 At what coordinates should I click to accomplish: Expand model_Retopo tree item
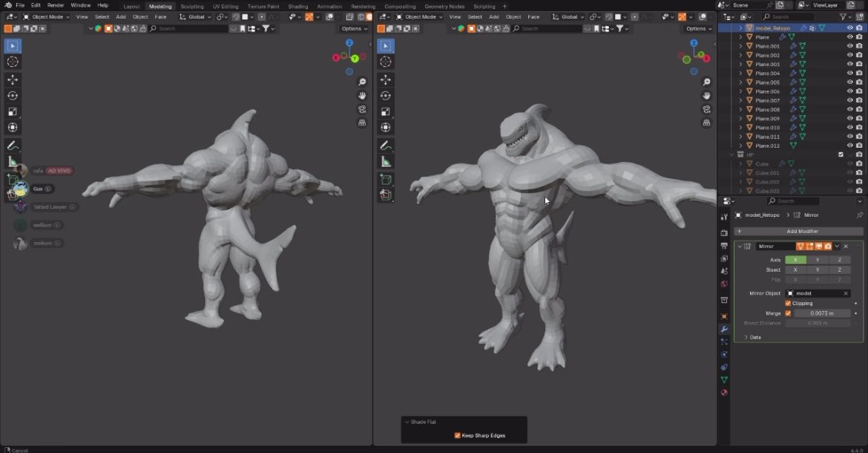[740, 27]
